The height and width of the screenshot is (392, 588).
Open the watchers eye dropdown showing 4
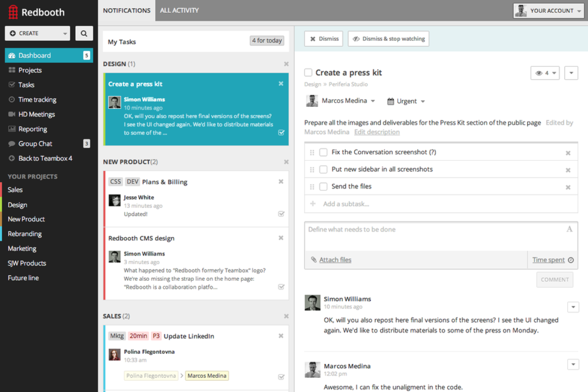(x=545, y=73)
